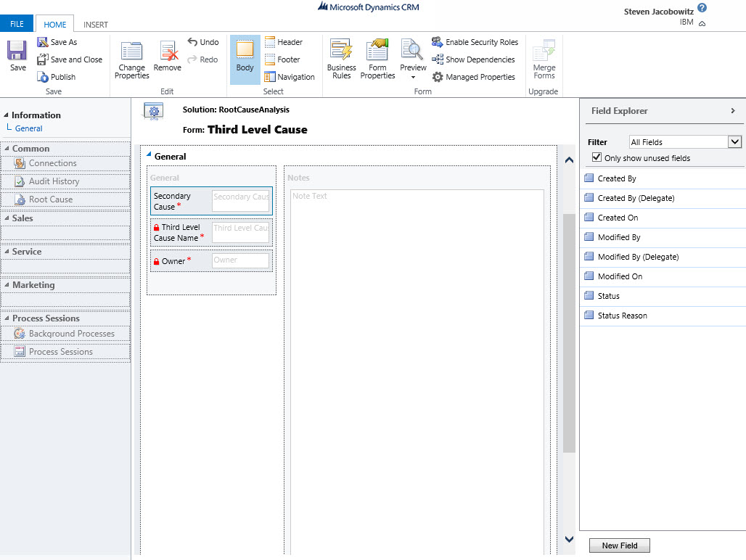Click the General link under Information

click(29, 128)
